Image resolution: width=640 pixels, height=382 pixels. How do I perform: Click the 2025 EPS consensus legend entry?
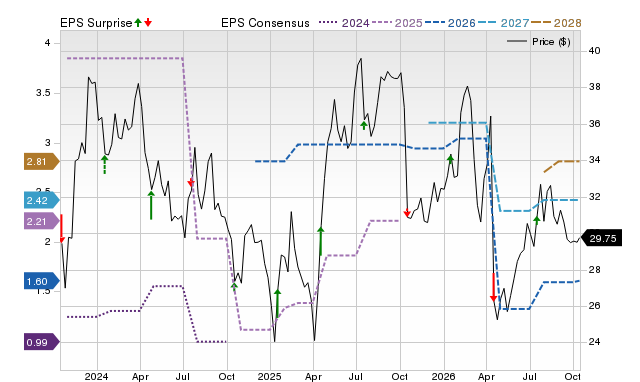(x=397, y=23)
